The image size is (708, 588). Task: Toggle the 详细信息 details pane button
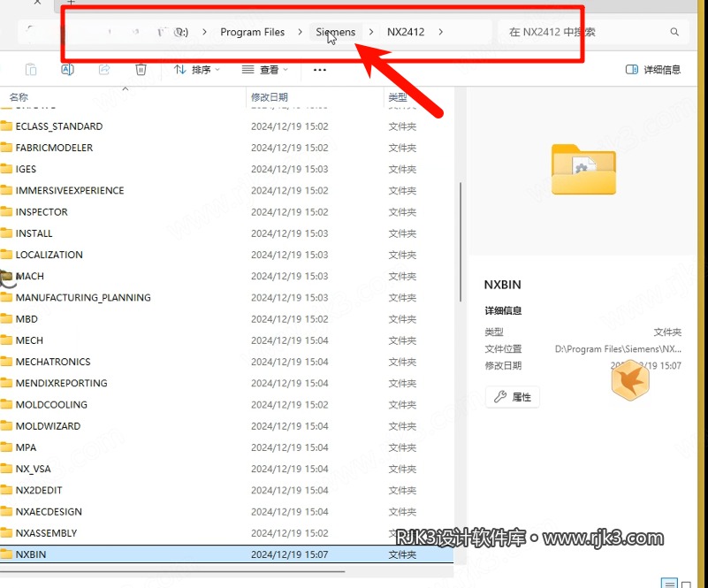653,70
